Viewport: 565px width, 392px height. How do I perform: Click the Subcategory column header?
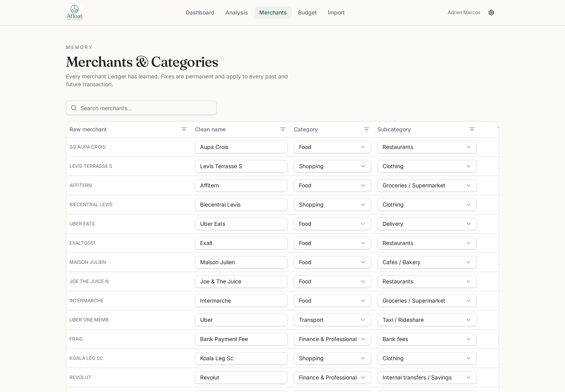click(x=394, y=129)
